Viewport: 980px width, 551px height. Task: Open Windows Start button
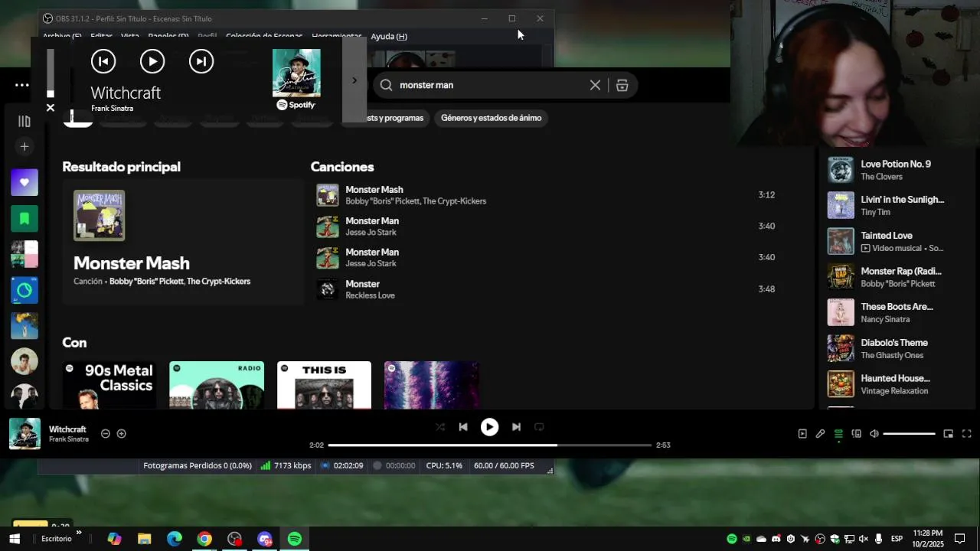pos(15,539)
